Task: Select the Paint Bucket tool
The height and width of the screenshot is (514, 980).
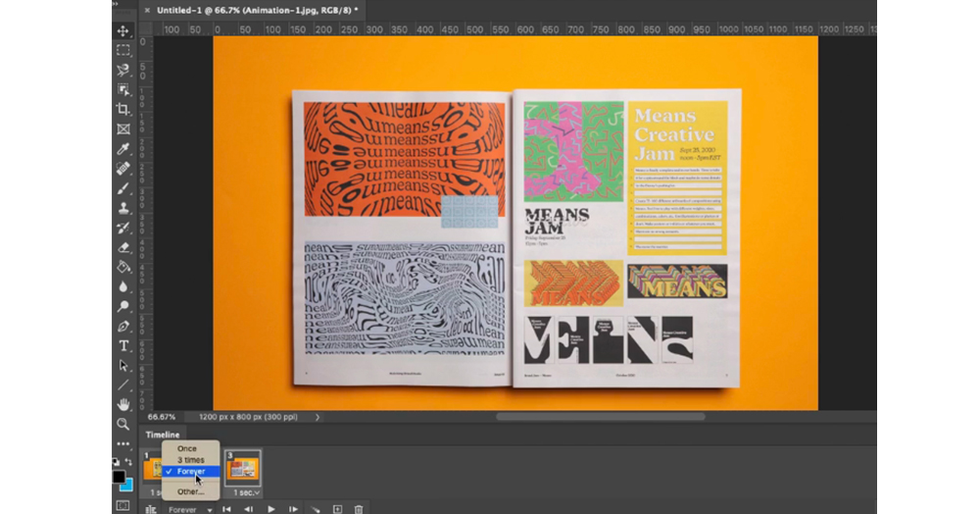Action: tap(123, 267)
